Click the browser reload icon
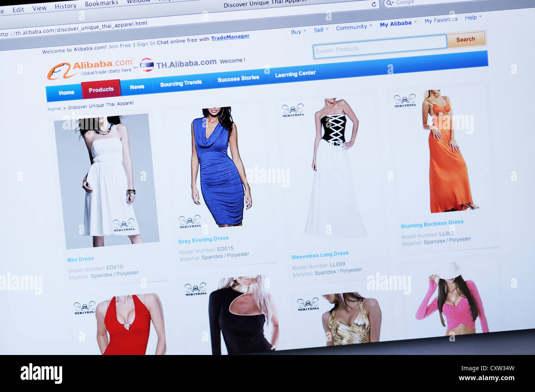 click(x=374, y=4)
